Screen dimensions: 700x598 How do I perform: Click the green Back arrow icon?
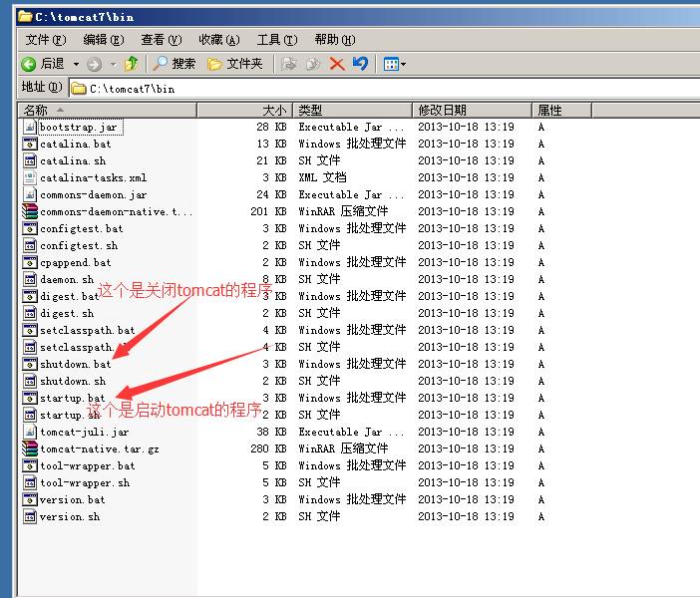[29, 64]
